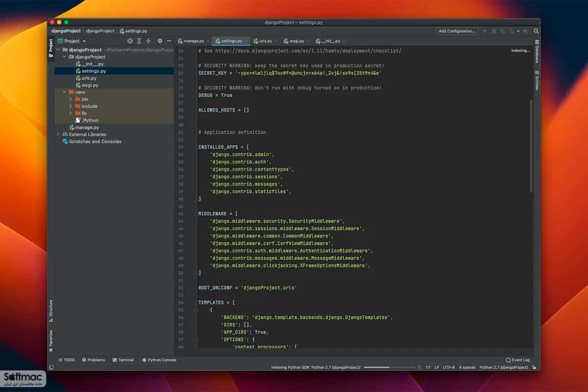The image size is (588, 392).
Task: Click the Run with Coverage icon
Action: 503,31
